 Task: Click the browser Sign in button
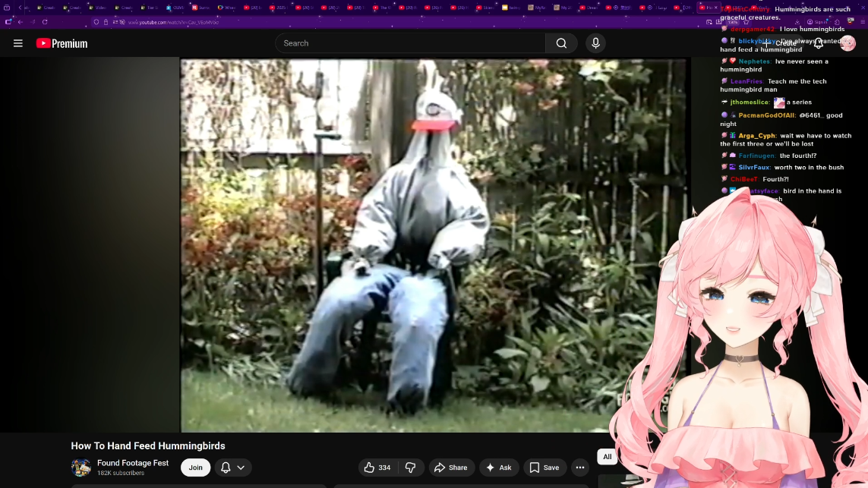(x=818, y=22)
